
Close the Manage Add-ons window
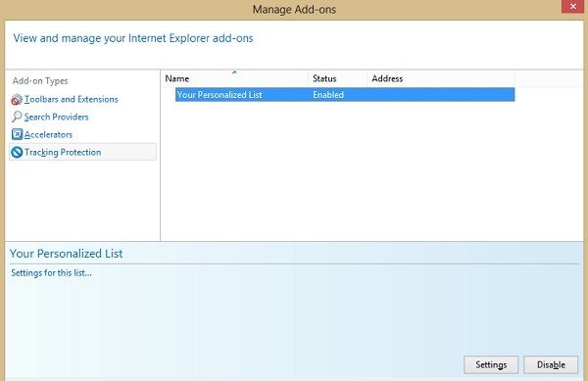click(572, 7)
